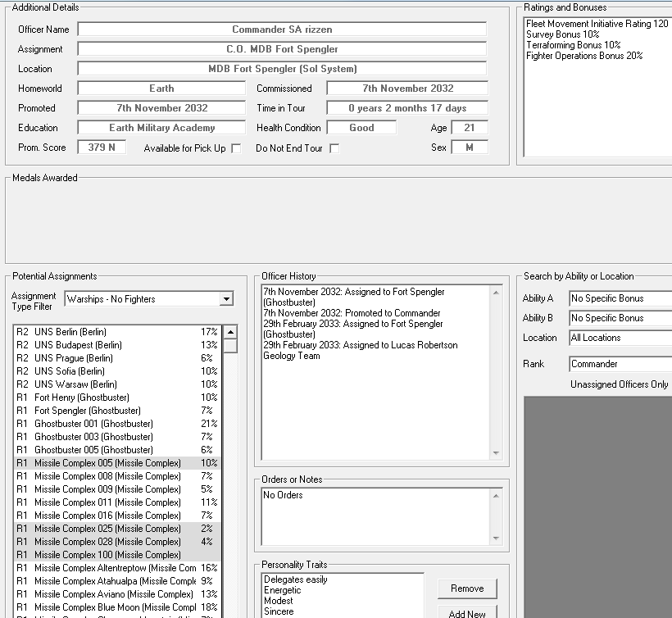
Task: Select Missile Complex Aviano assignment row
Action: (x=118, y=594)
